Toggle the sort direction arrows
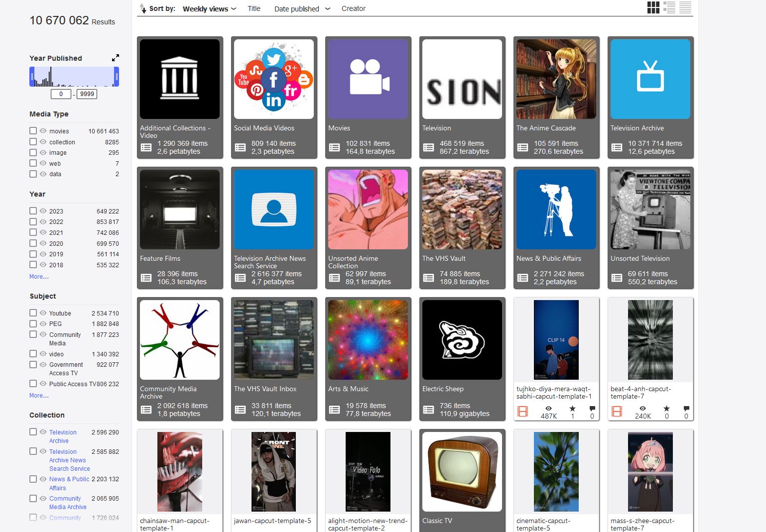The width and height of the screenshot is (766, 532). (143, 8)
